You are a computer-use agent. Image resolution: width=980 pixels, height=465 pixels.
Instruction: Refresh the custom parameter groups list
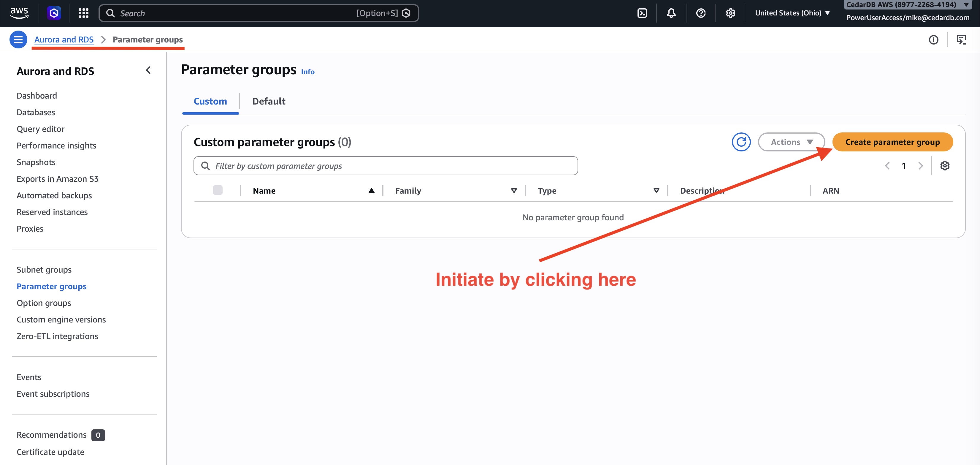pos(741,142)
